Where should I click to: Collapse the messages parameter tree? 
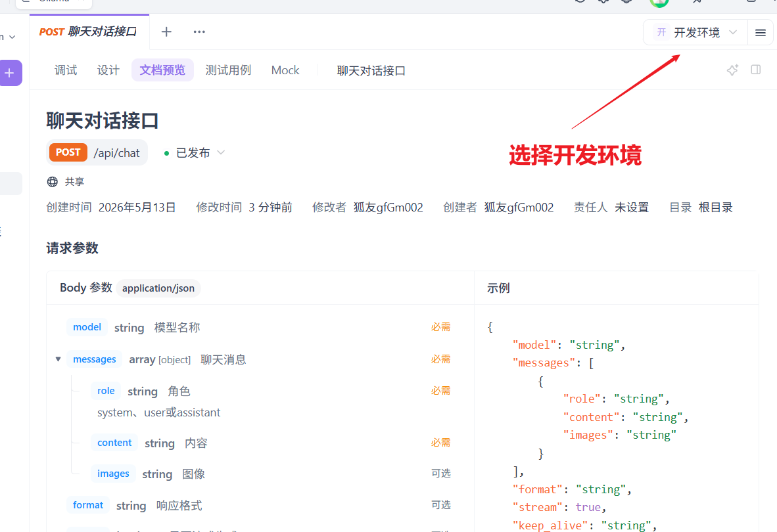click(58, 359)
